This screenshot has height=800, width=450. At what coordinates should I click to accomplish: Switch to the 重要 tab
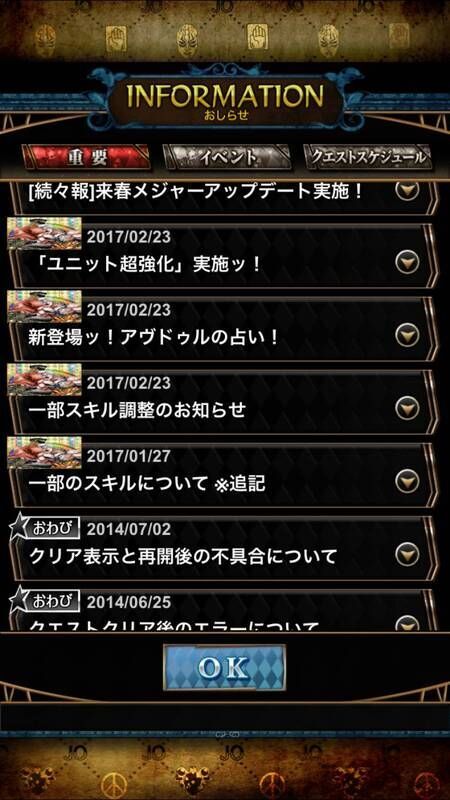click(86, 158)
